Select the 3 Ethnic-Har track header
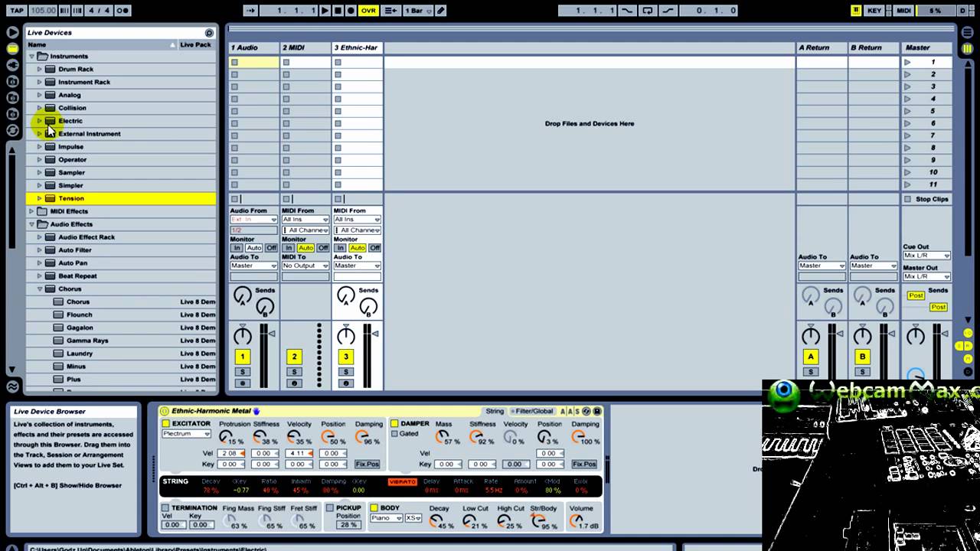The height and width of the screenshot is (551, 980). (357, 47)
